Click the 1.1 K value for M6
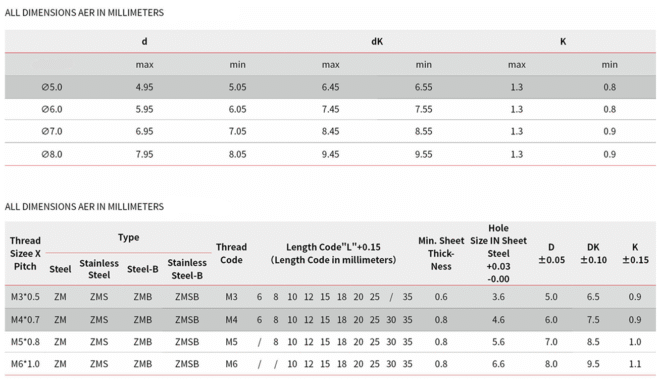The height and width of the screenshot is (379, 660). [635, 364]
